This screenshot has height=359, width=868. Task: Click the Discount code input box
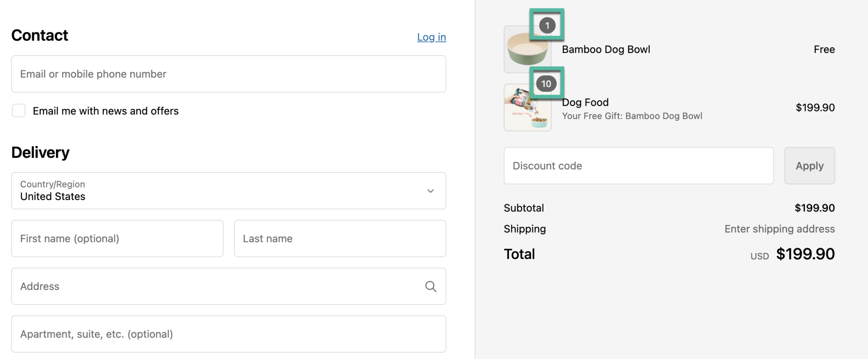[x=638, y=166]
